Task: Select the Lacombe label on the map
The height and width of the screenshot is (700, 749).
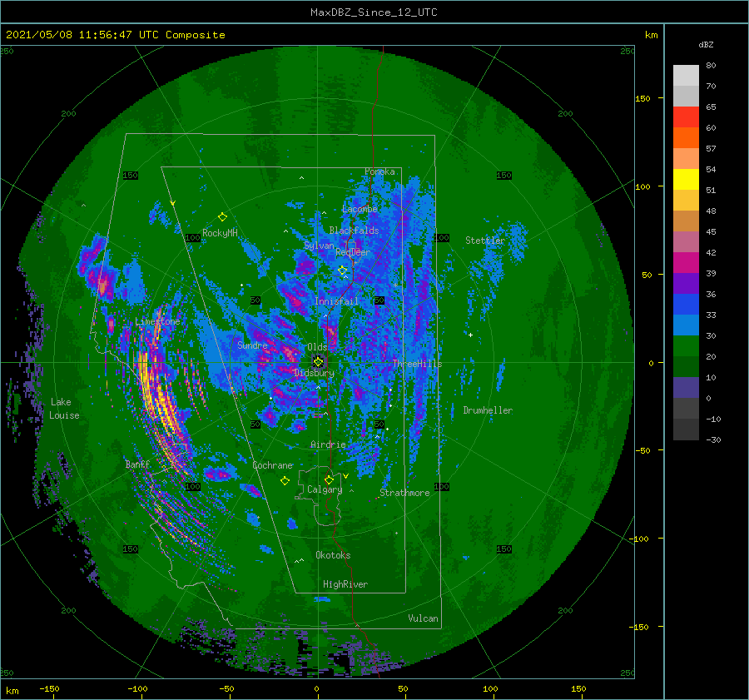Action: coord(360,209)
